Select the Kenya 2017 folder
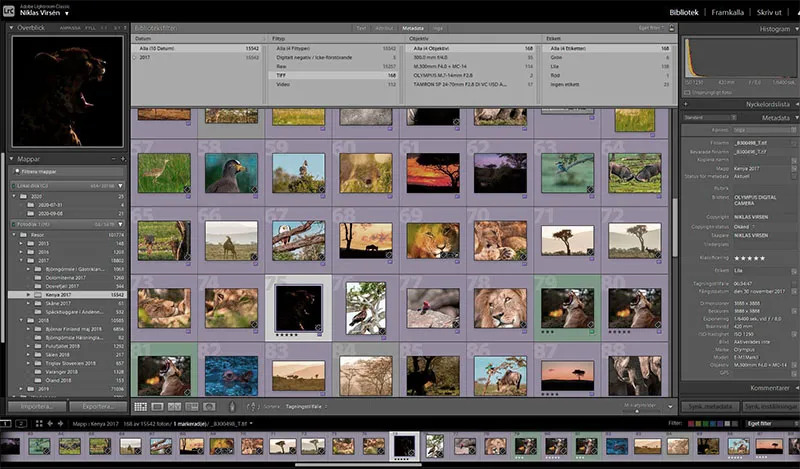 [67, 295]
